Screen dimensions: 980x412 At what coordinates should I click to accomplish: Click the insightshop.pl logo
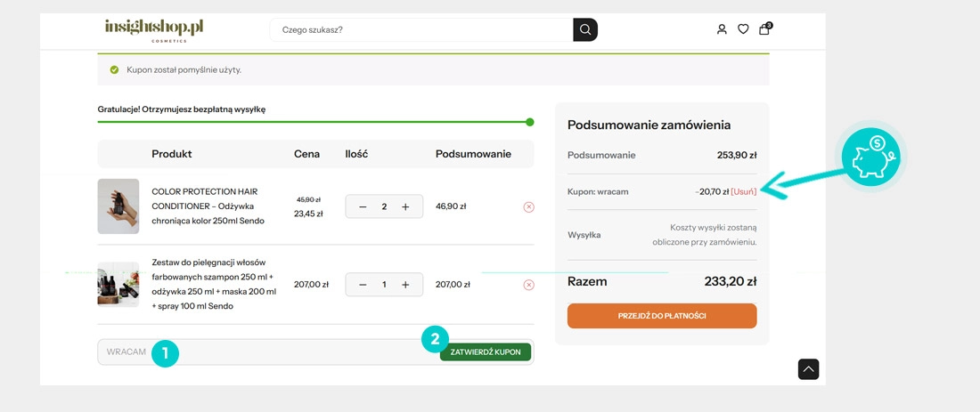[154, 29]
